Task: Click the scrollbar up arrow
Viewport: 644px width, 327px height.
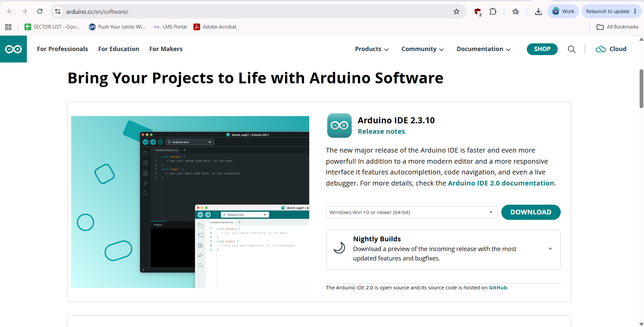Action: (x=641, y=39)
